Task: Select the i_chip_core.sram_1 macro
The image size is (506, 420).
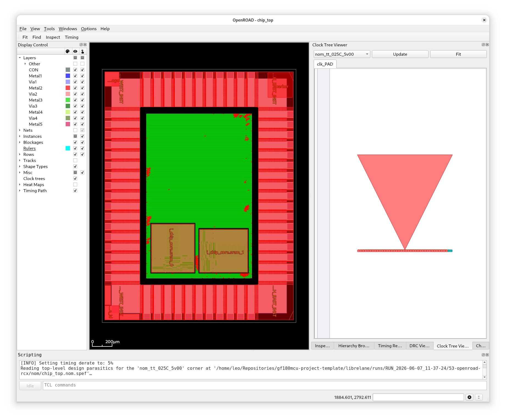Action: point(224,251)
